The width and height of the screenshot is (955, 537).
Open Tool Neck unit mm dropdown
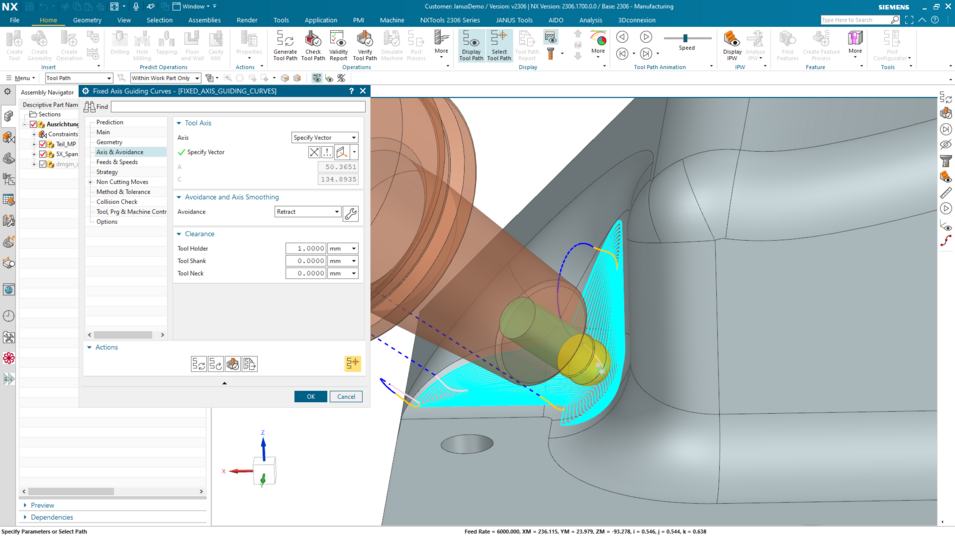[343, 273]
